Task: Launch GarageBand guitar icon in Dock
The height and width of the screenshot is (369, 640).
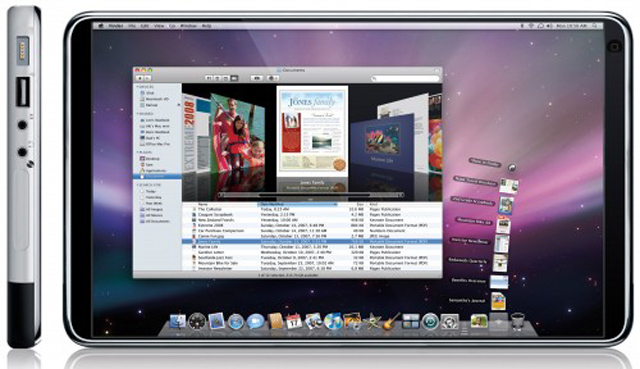Action: tap(391, 322)
